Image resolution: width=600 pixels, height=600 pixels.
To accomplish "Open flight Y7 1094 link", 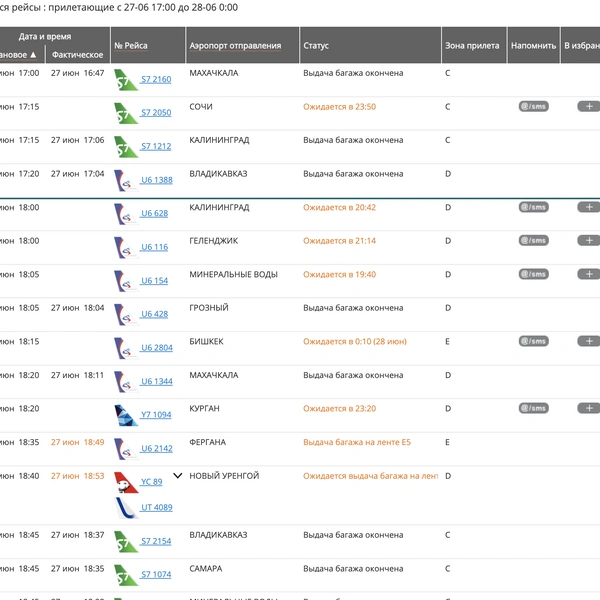I will point(156,414).
